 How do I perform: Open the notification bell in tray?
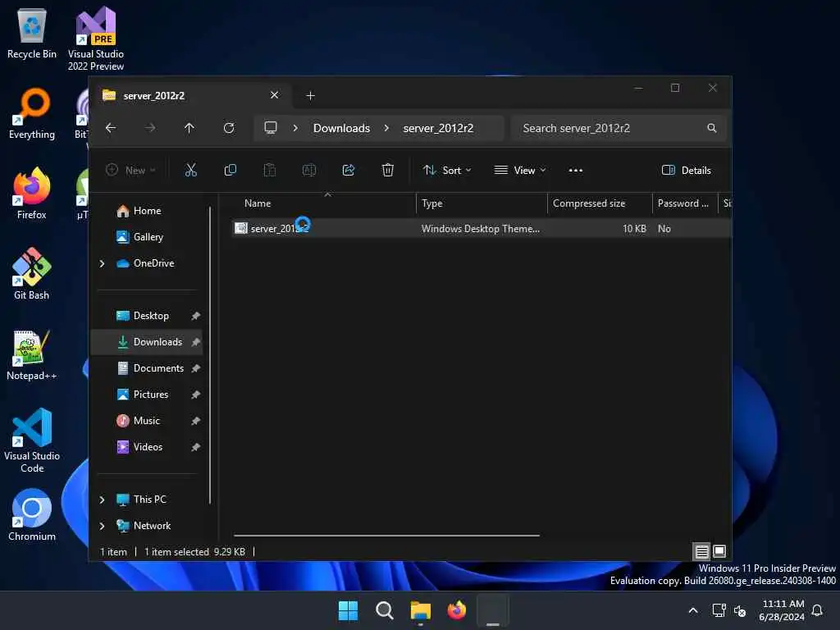pos(818,610)
